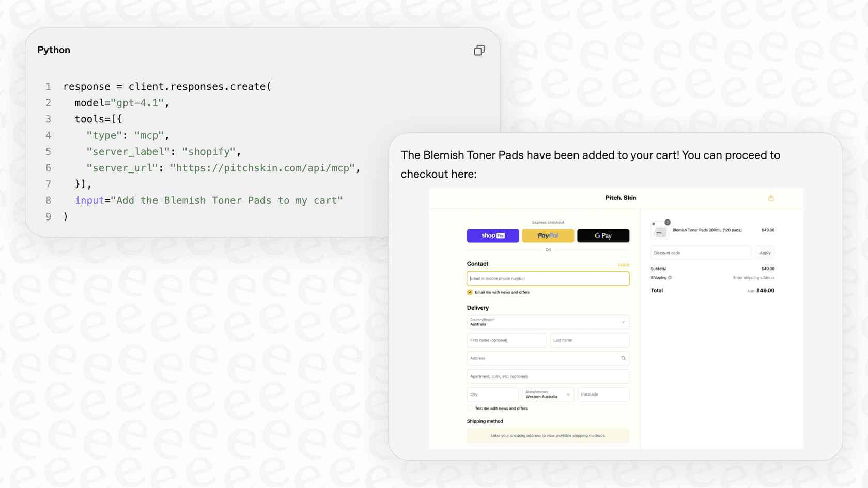Screen dimensions: 868x488
Task: Click the copy code icon on the Python snippet
Action: tap(479, 50)
